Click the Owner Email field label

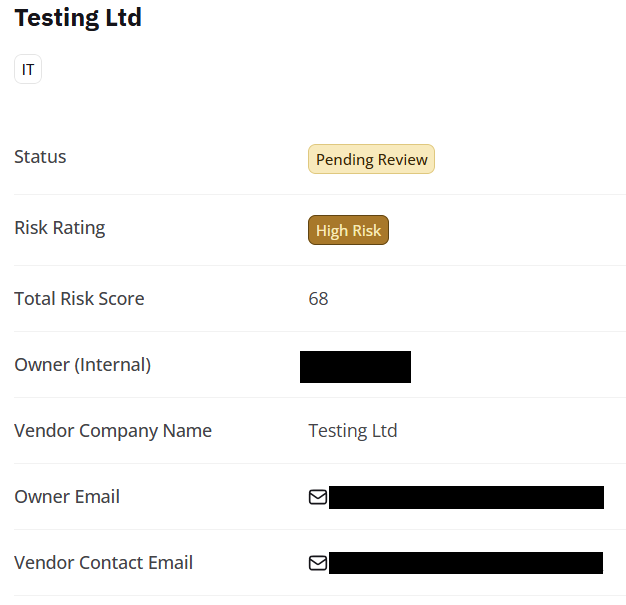coord(67,497)
